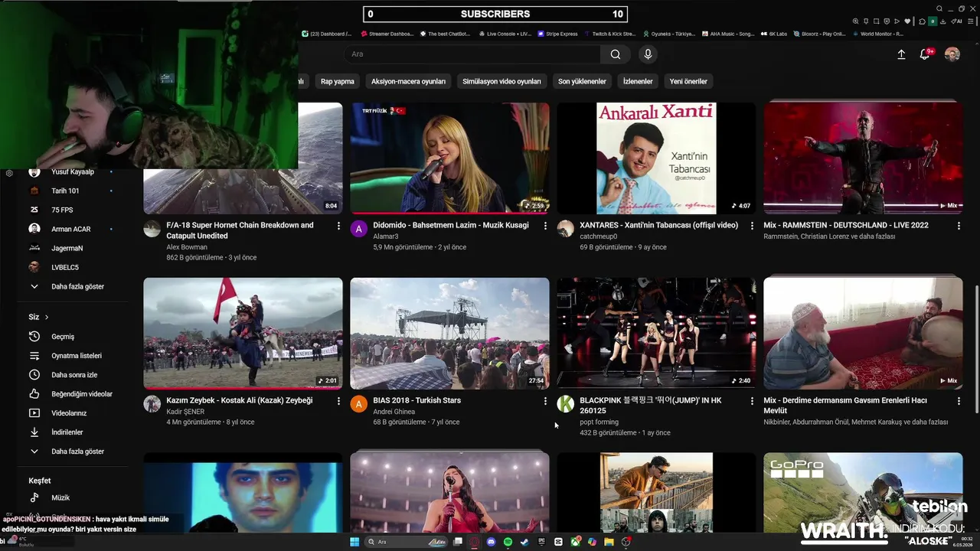Image resolution: width=980 pixels, height=551 pixels.
Task: Open the RAMMSTEIN DEUTSCHLAND mix thumbnail
Action: 863,158
